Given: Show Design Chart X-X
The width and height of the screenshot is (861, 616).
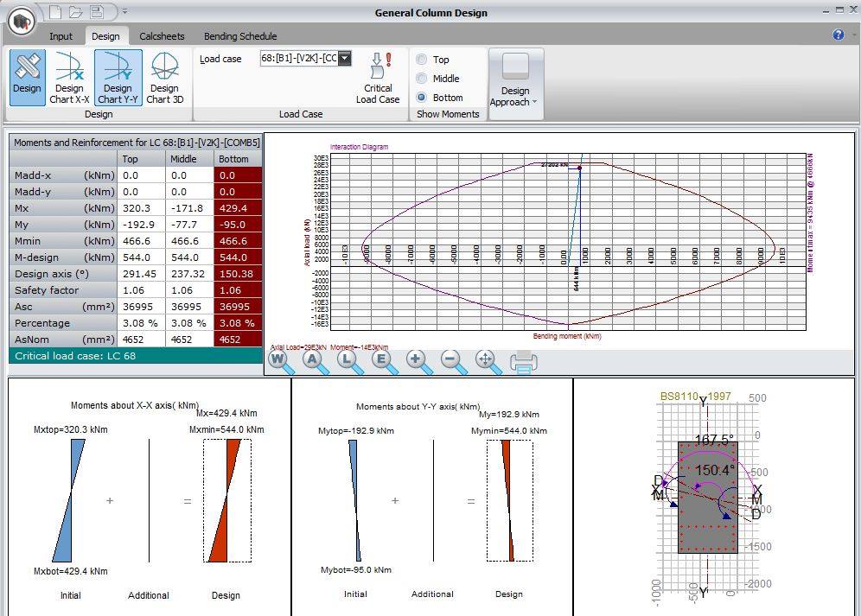Looking at the screenshot, I should click(x=69, y=78).
